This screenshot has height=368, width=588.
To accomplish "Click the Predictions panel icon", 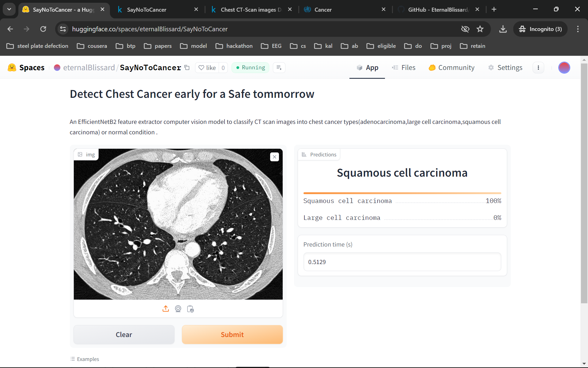I will click(x=304, y=155).
